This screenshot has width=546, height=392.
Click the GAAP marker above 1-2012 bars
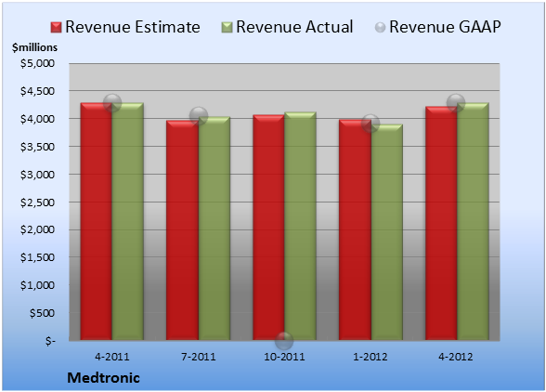tap(370, 124)
